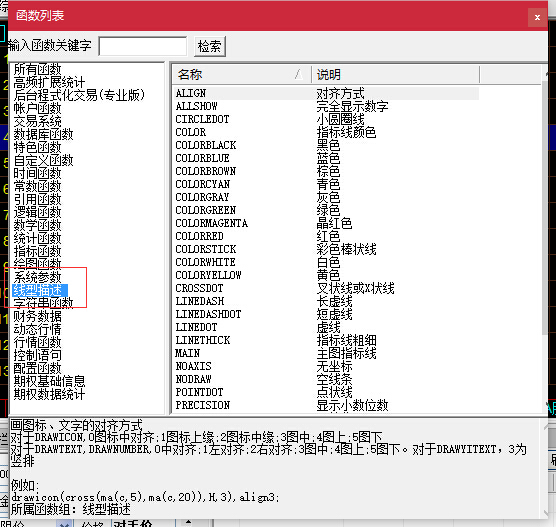Select 帐户函数 category
Screen dimensions: 556x527
(37, 108)
